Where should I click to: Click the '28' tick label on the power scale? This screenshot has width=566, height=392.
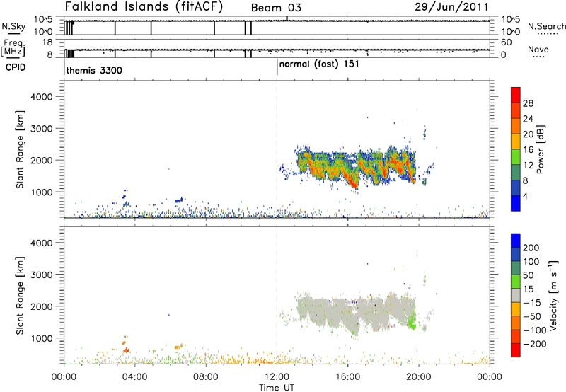click(528, 103)
